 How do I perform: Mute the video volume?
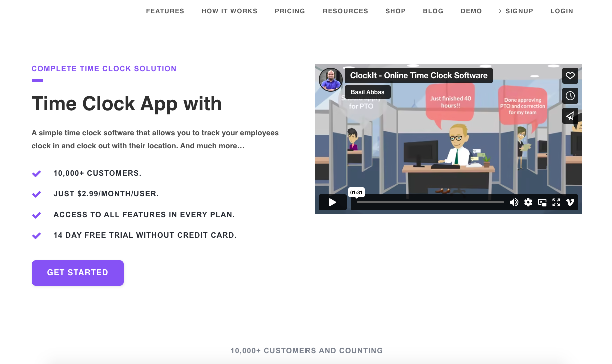tap(514, 202)
